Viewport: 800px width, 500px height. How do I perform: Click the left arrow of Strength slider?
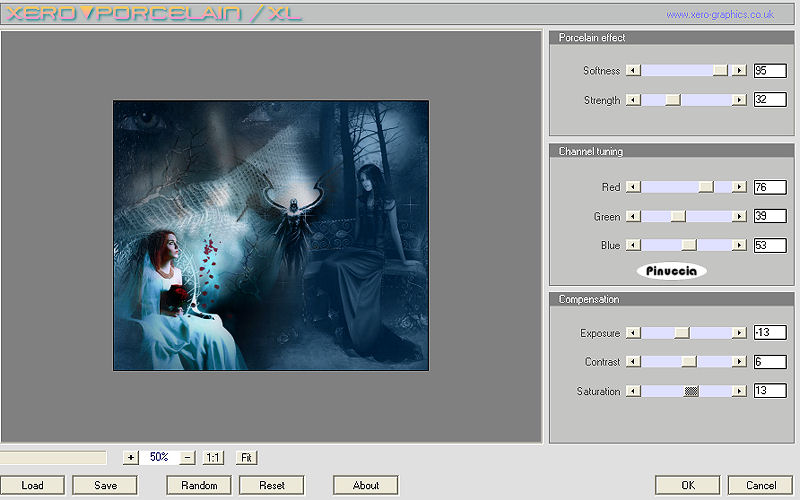633,99
